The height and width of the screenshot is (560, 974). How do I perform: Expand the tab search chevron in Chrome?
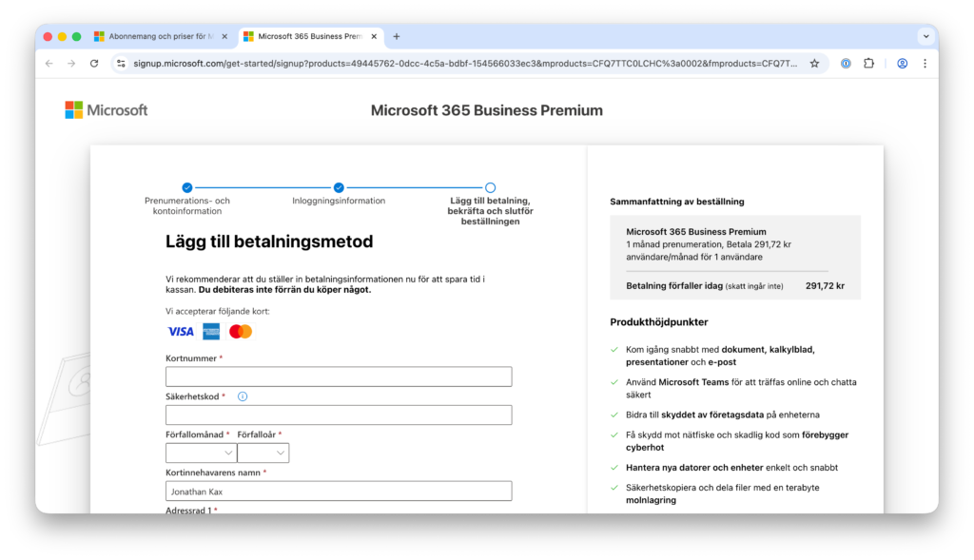click(925, 36)
